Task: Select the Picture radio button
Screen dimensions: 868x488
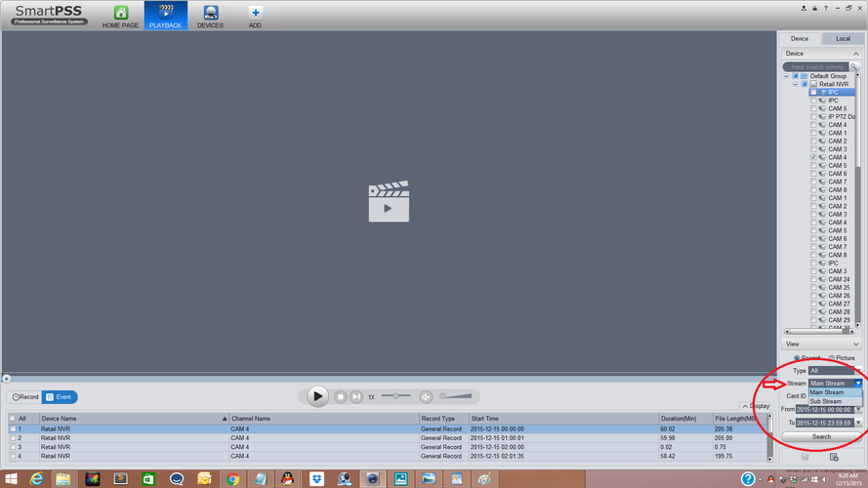Action: pos(832,358)
